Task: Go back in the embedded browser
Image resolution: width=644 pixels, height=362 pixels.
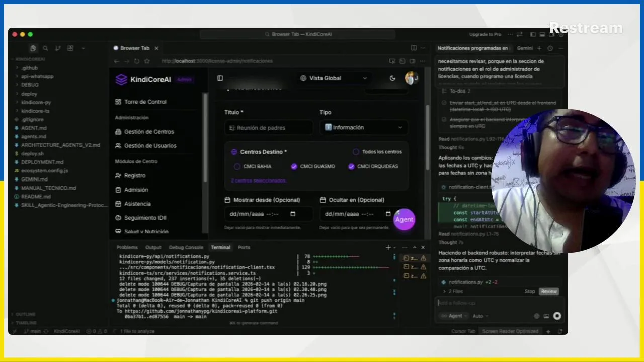Action: click(x=117, y=61)
